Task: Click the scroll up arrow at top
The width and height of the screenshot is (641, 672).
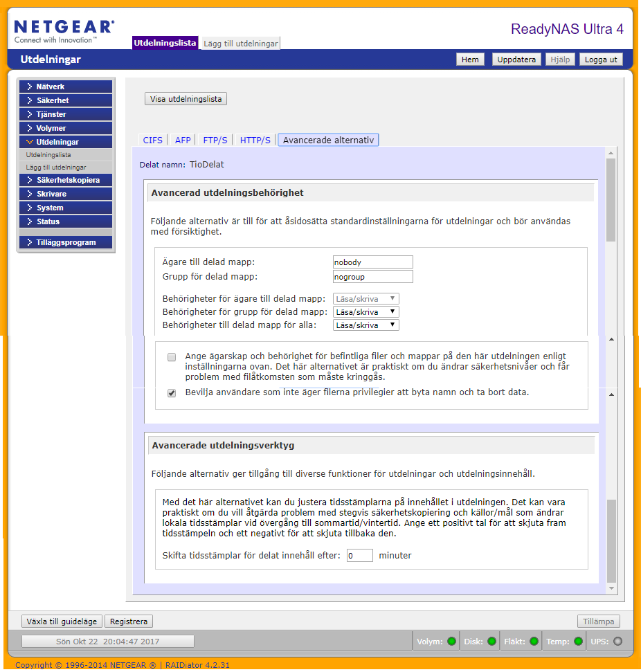Action: 611,153
